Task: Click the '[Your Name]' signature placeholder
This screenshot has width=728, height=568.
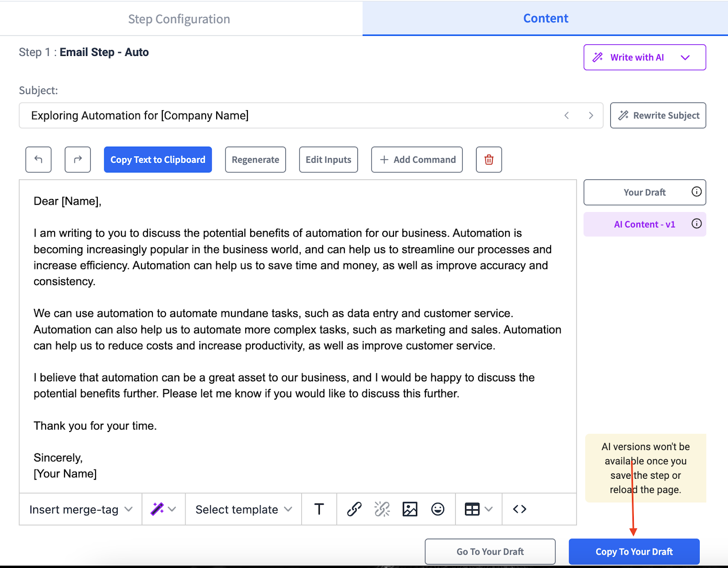Action: click(x=65, y=474)
